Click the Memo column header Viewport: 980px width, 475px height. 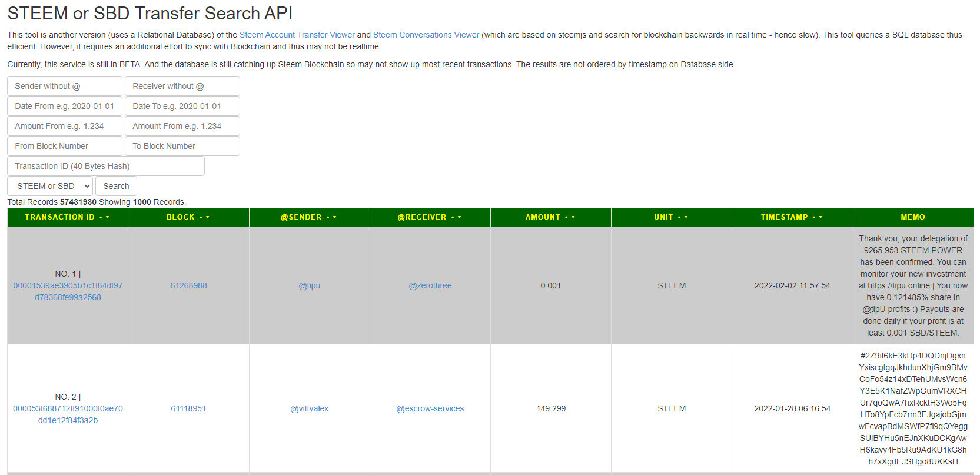point(913,217)
